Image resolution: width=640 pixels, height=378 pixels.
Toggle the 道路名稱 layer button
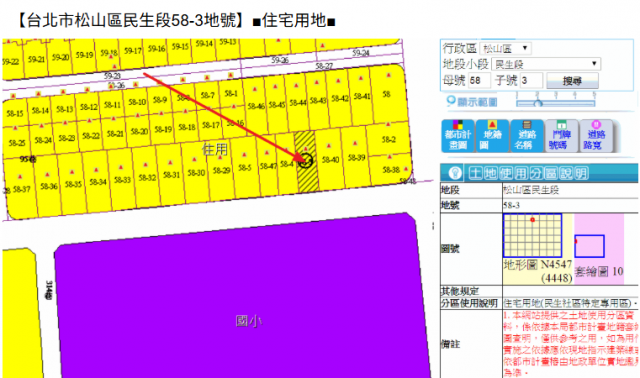[527, 136]
